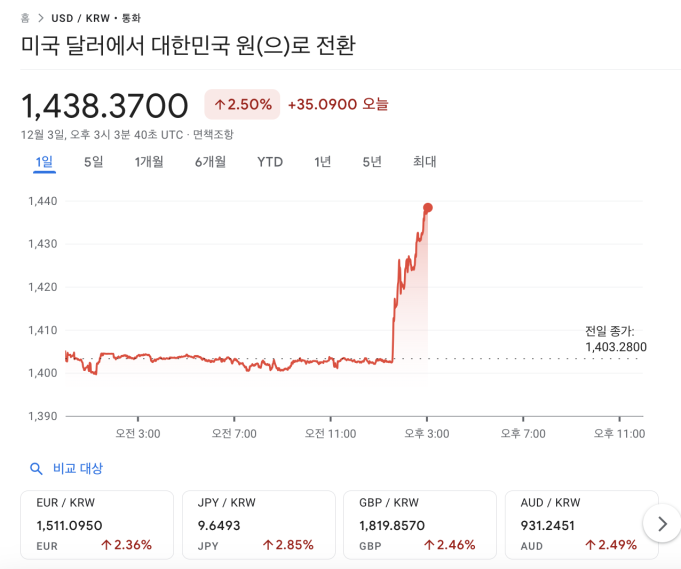View the 1년 chart range
Image resolution: width=681 pixels, height=569 pixels.
coord(322,162)
